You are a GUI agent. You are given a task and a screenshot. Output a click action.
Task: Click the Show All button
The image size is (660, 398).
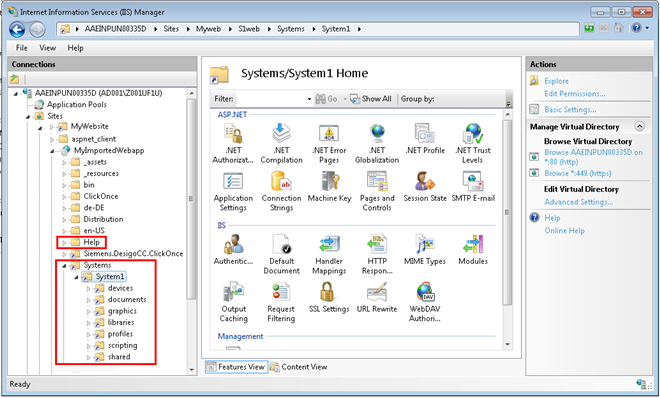click(x=371, y=99)
